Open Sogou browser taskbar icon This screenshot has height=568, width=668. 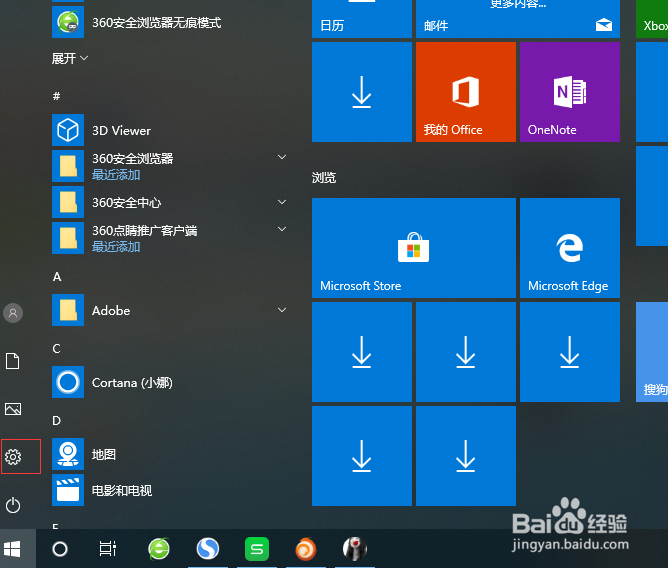208,549
